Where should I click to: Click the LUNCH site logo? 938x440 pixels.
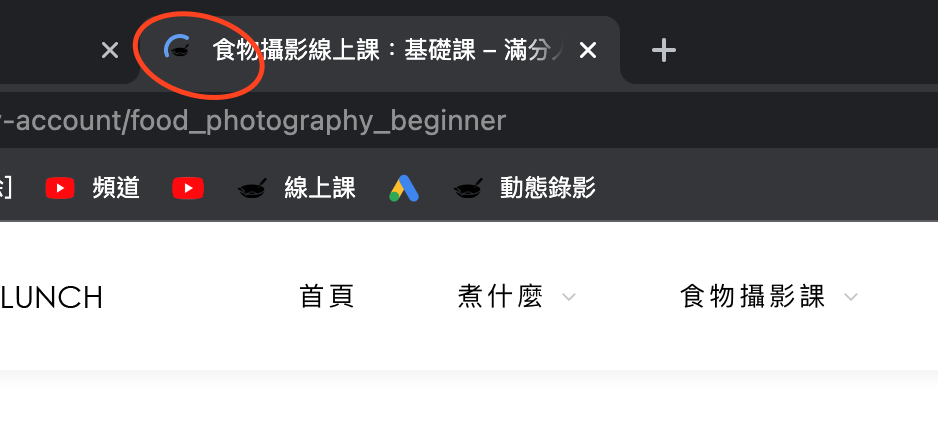(51, 298)
